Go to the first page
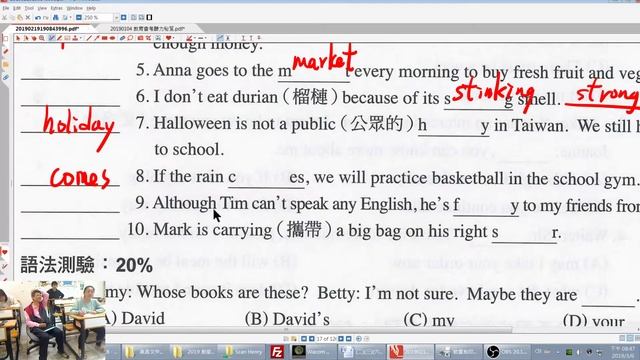The height and width of the screenshot is (360, 640). pos(304,339)
